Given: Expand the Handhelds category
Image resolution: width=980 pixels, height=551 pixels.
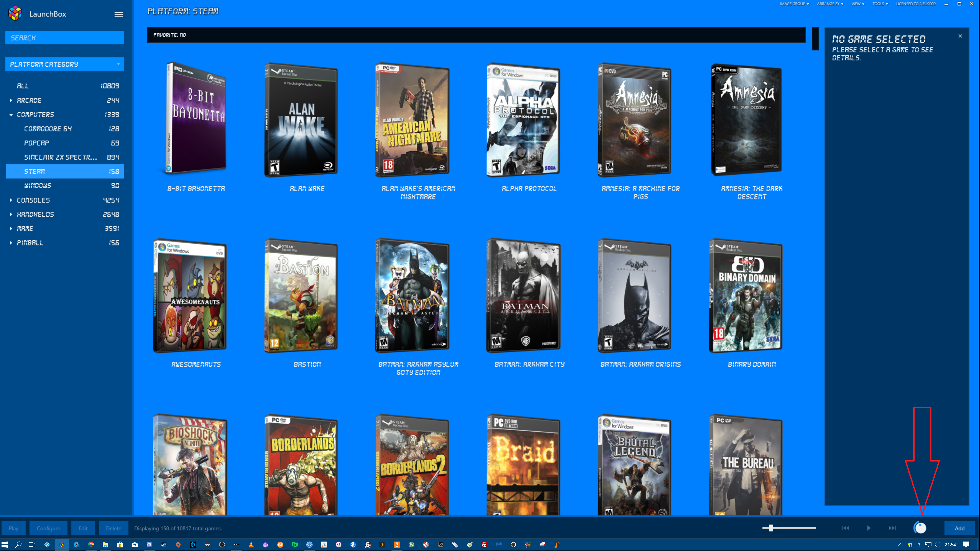Looking at the screenshot, I should (11, 214).
